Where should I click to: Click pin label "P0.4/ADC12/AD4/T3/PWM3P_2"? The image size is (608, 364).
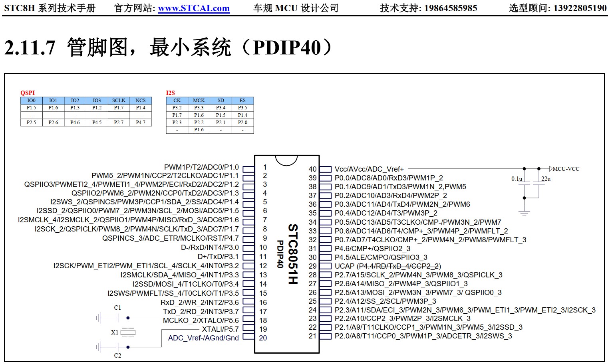click(386, 213)
